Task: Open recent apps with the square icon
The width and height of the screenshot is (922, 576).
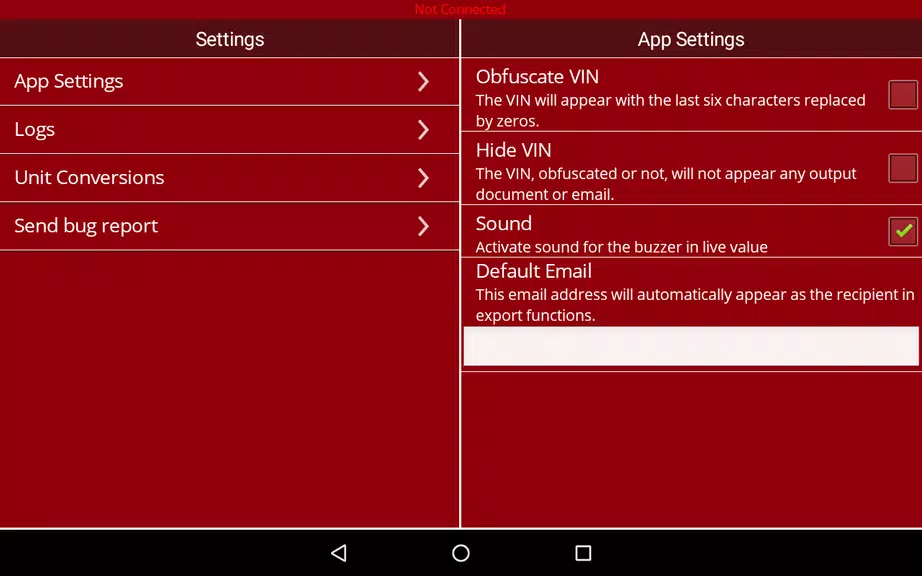Action: [x=583, y=553]
